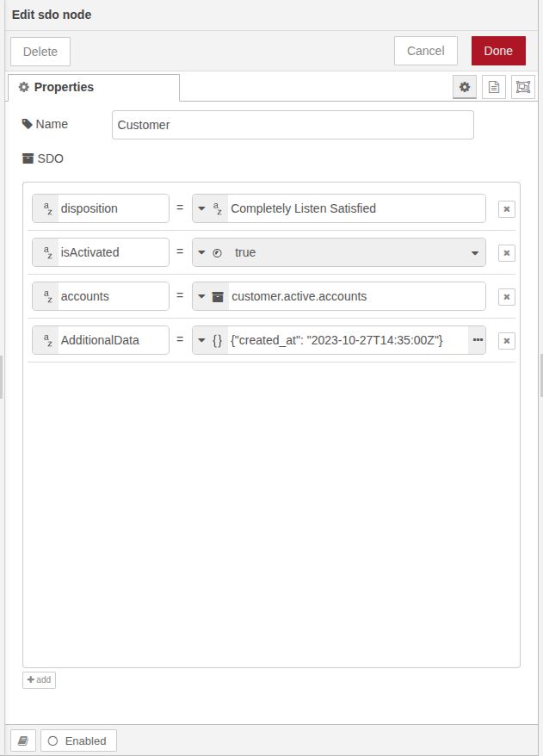Cancel the node edit
Viewport: 543px width, 756px height.
425,51
